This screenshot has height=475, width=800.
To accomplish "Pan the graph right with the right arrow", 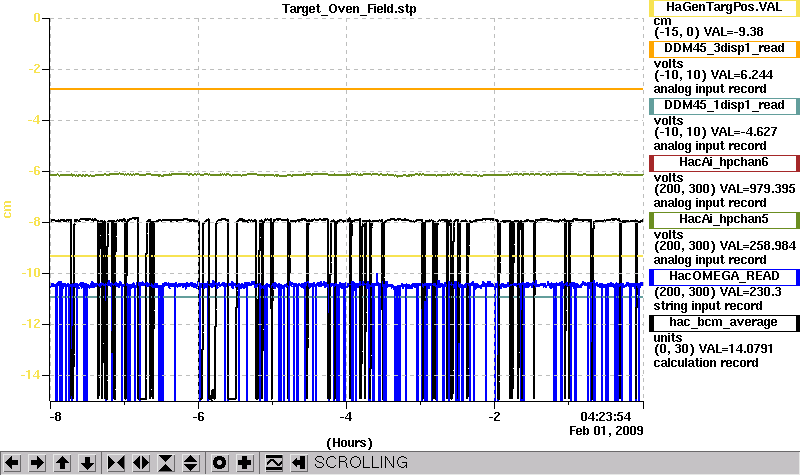I will coord(37,463).
